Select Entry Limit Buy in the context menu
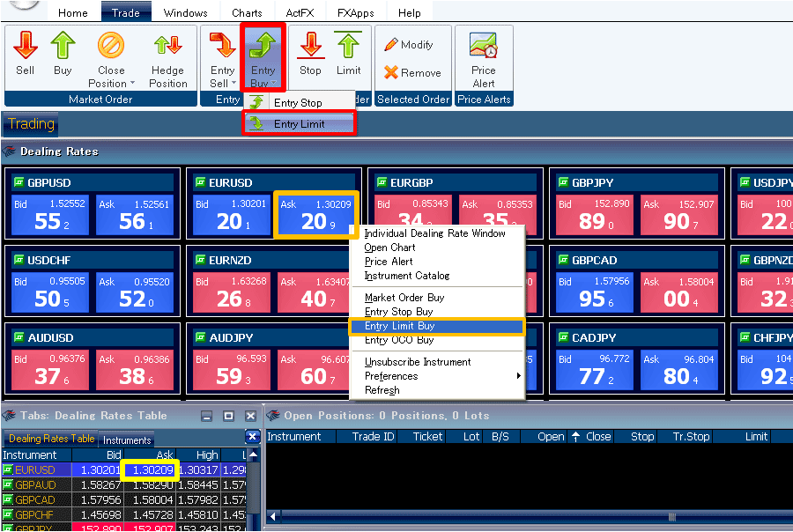 (437, 326)
